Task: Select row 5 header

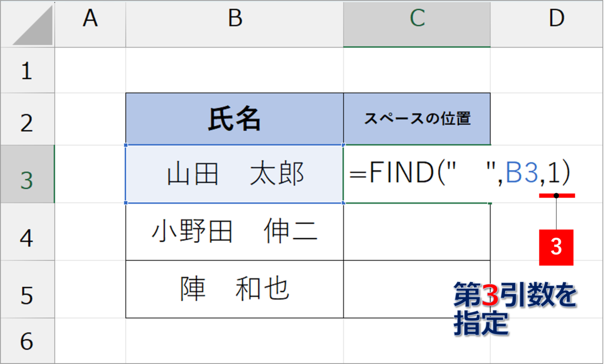Action: (x=27, y=290)
